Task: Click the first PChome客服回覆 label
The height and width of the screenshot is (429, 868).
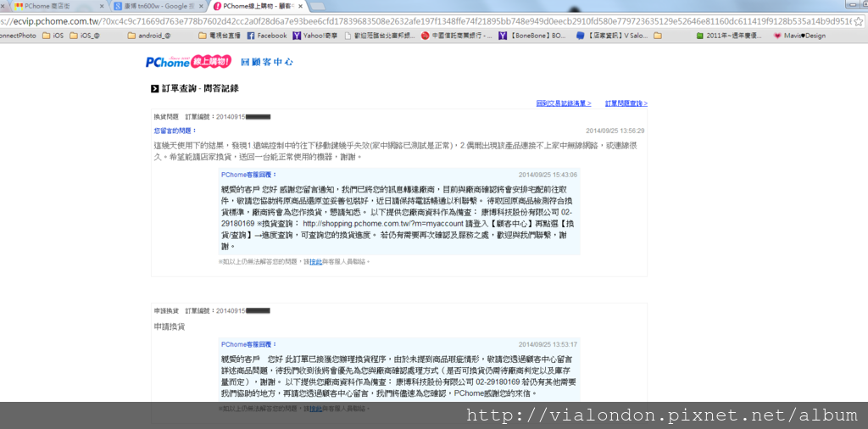Action: click(248, 175)
